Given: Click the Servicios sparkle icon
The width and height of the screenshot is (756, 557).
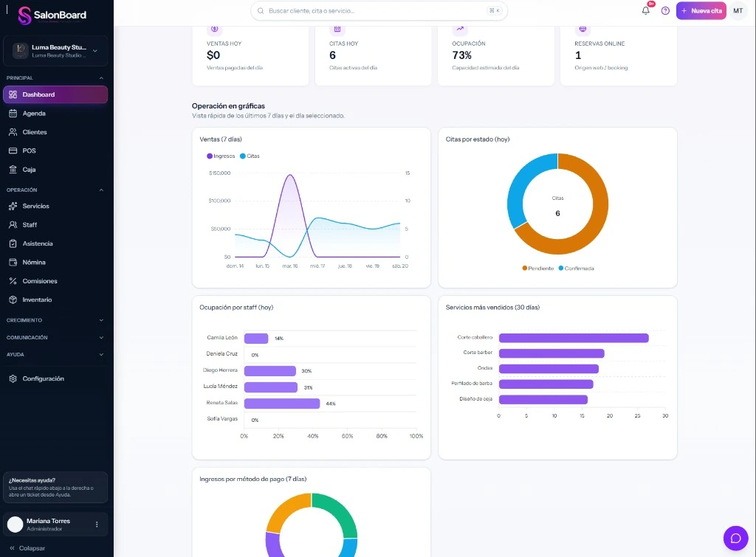Looking at the screenshot, I should point(13,207).
